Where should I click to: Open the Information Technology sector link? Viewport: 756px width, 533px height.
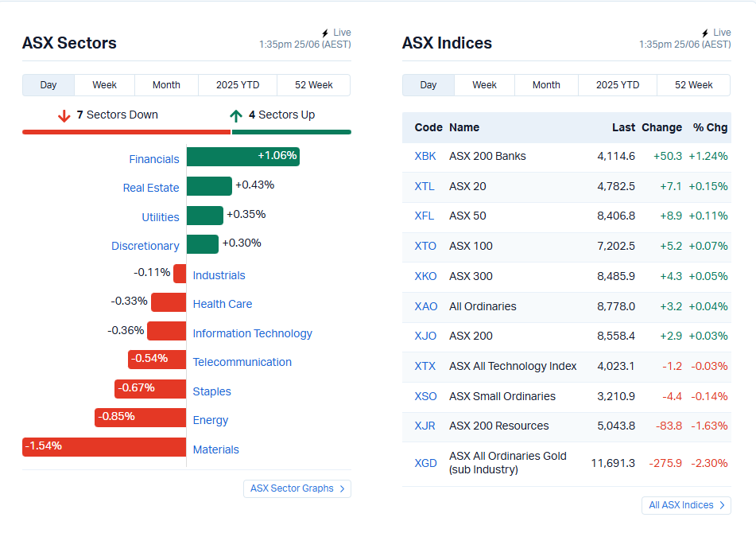coord(252,333)
